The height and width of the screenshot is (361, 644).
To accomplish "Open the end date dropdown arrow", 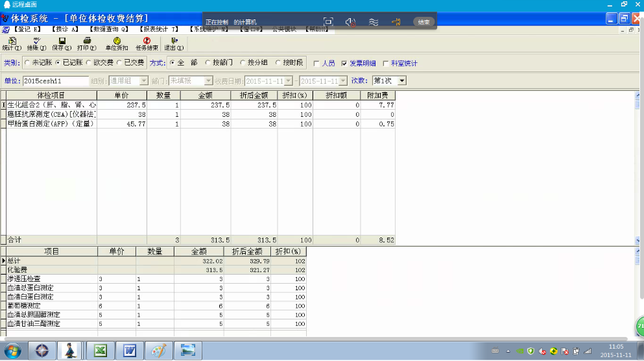I will coord(343,81).
